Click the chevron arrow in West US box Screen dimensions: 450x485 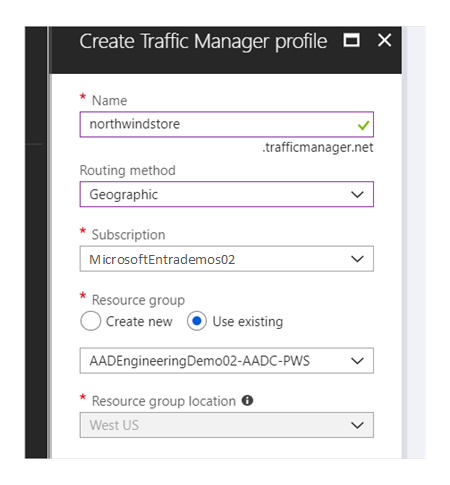(357, 425)
